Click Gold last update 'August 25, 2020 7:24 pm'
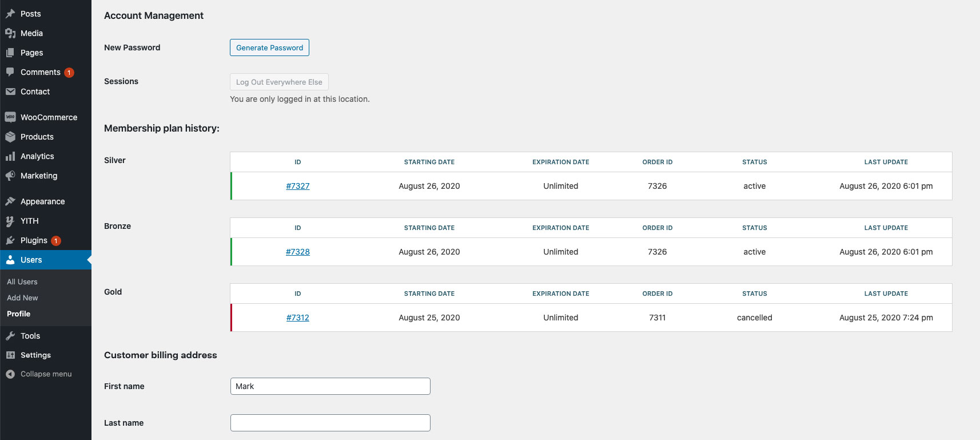 tap(886, 318)
